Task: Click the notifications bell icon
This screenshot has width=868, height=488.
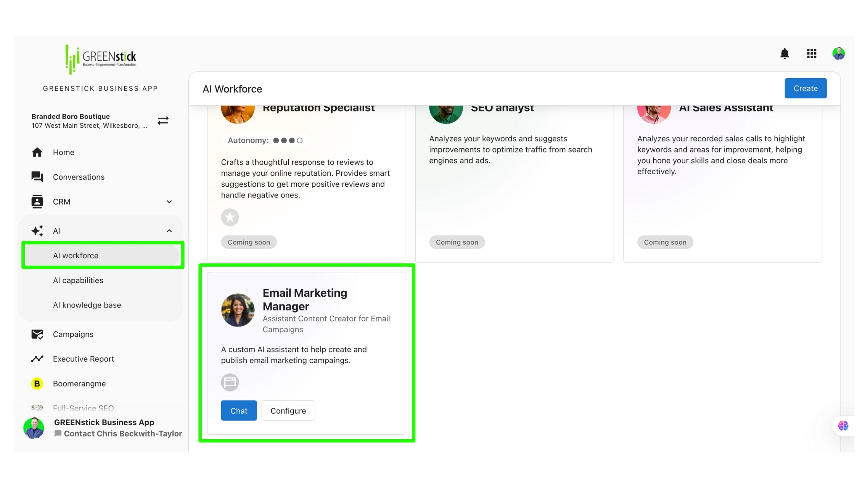Action: click(784, 53)
